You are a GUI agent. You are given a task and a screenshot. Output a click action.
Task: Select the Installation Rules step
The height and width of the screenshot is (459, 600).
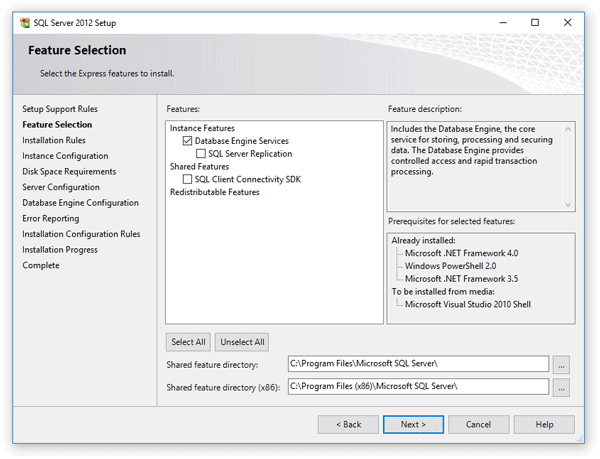click(54, 140)
